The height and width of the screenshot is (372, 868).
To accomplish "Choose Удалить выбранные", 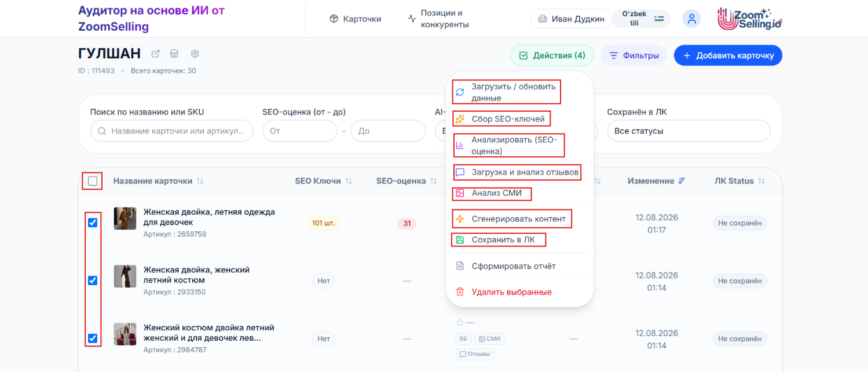I will (519, 292).
